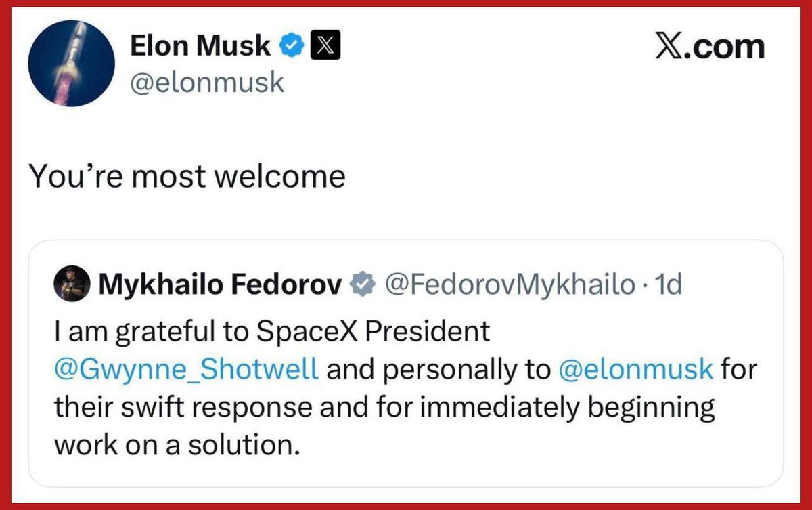
Task: Click the gray verified badge beside Fedorov
Action: click(362, 285)
